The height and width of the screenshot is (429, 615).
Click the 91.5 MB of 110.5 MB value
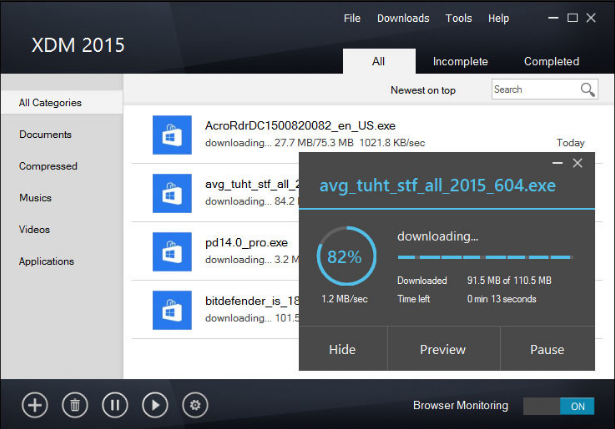509,280
